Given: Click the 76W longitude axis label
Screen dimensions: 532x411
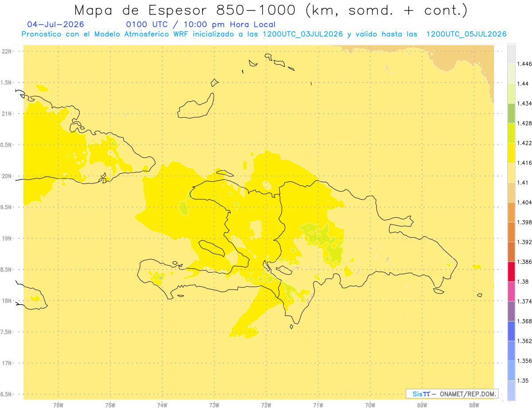Looking at the screenshot, I should (x=58, y=405).
